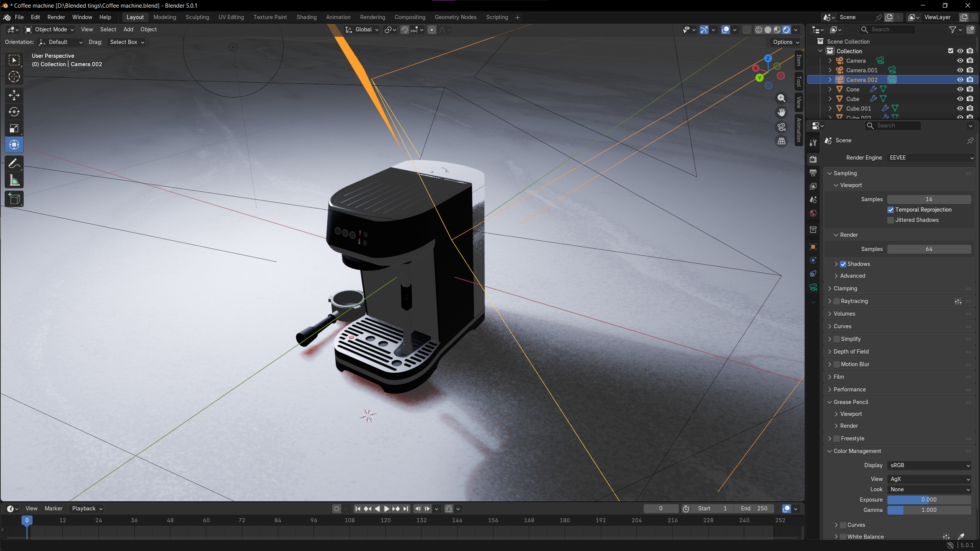Image resolution: width=980 pixels, height=551 pixels.
Task: Open the Tool properties tab
Action: (x=813, y=142)
